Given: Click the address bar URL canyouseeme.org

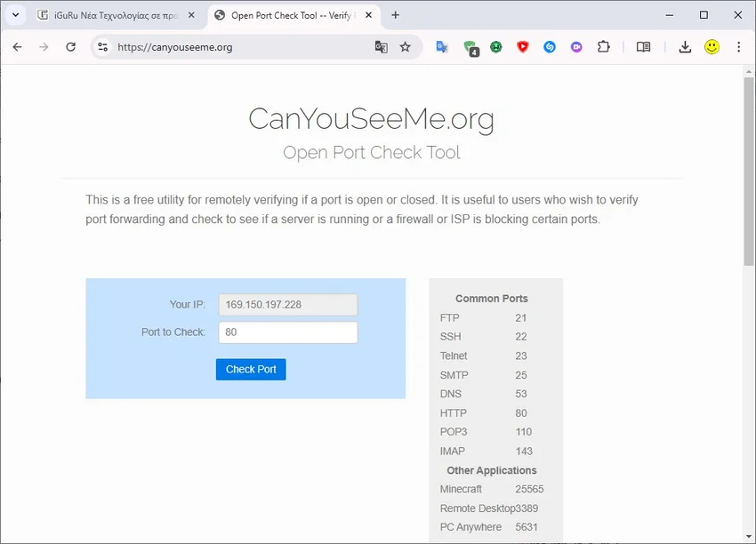Looking at the screenshot, I should point(175,47).
